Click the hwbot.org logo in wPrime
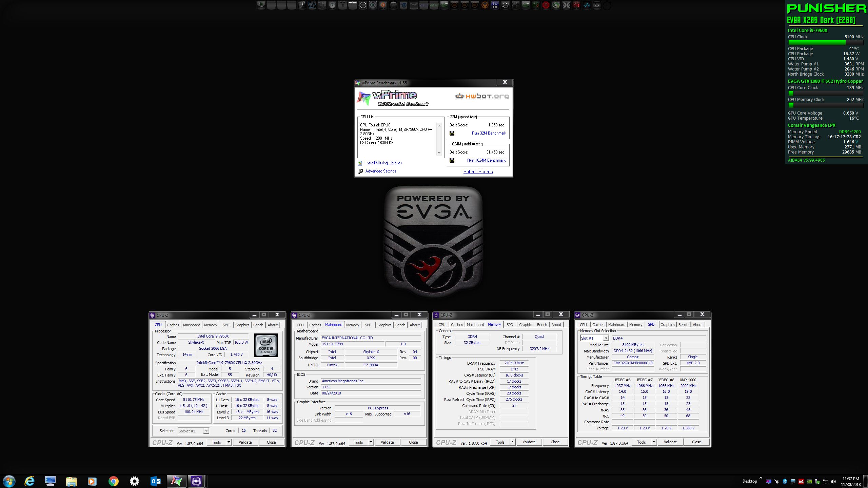 [481, 96]
